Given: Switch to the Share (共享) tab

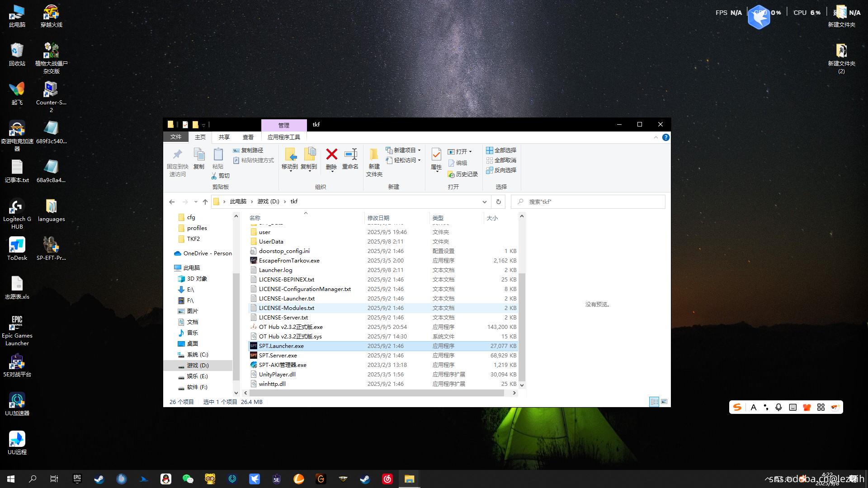Looking at the screenshot, I should click(224, 137).
